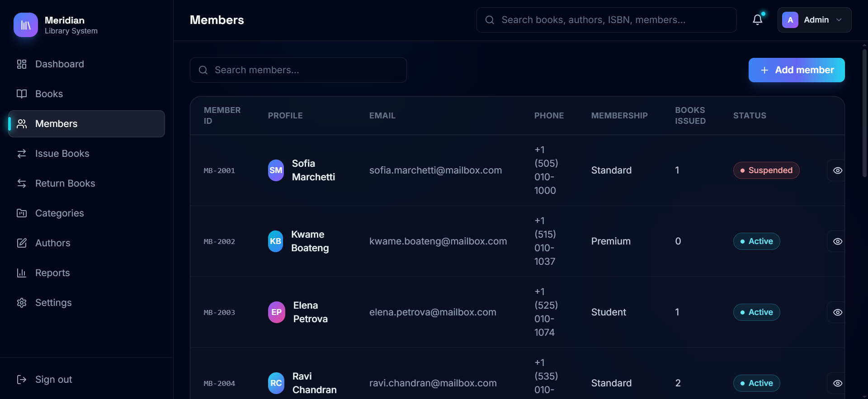Screen dimensions: 868x399
Task: Click the Books Issued column header
Action: tap(690, 116)
